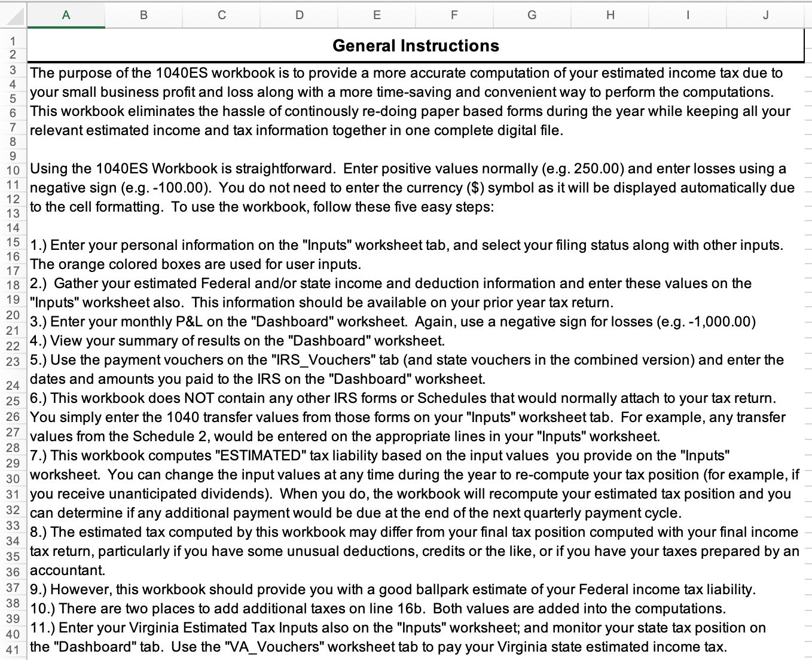Click step "3.) Enter your monthly P&L"
This screenshot has height=660, width=812.
tap(393, 322)
